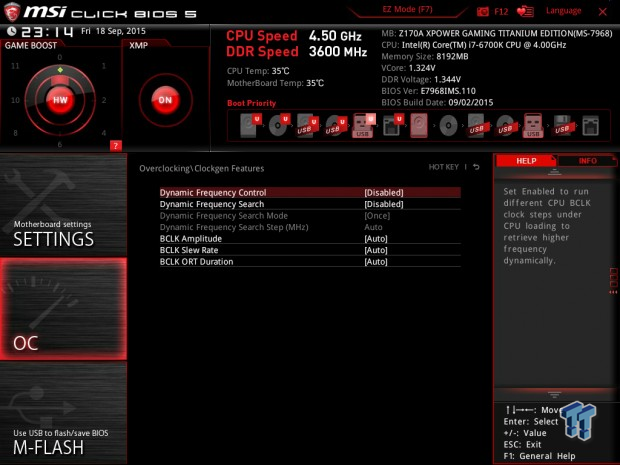Select UEFI USB CD/DVD boot icon

coord(336,125)
